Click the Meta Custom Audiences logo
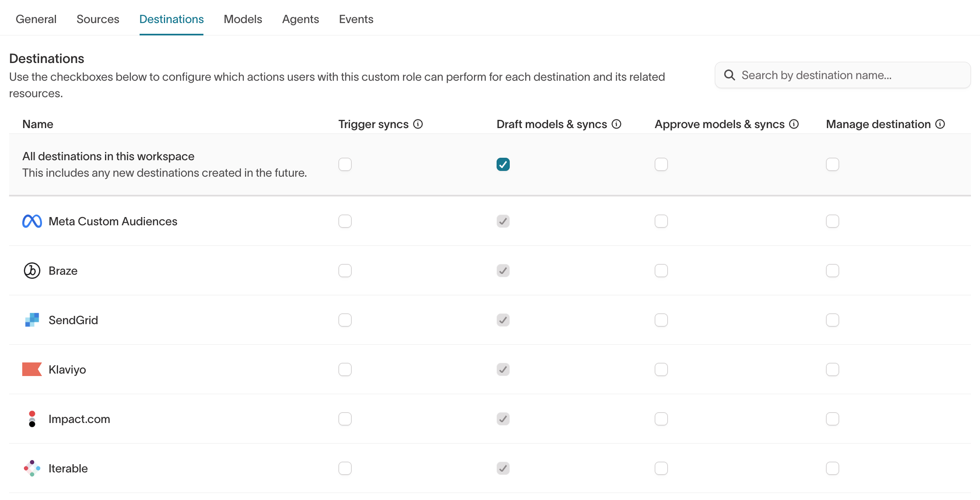Image resolution: width=980 pixels, height=500 pixels. (x=32, y=221)
